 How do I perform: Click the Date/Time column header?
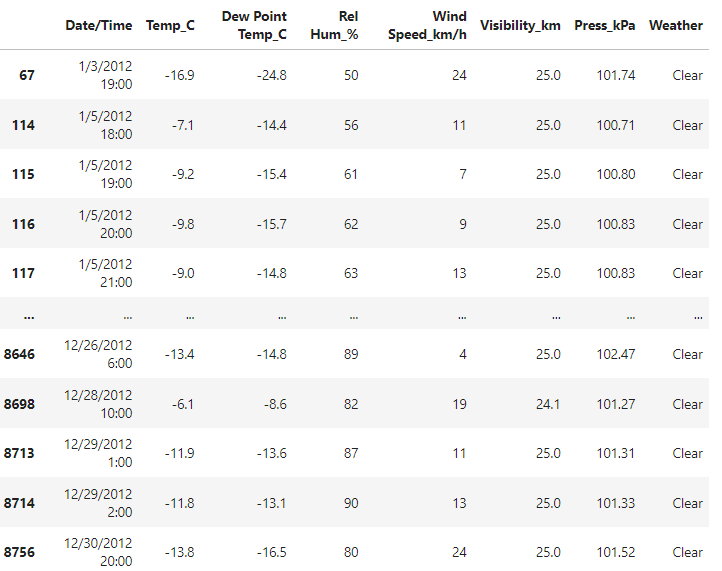point(98,25)
